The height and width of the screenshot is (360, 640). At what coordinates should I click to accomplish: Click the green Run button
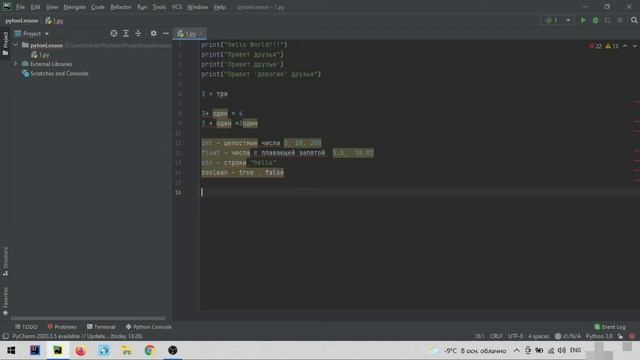[583, 20]
